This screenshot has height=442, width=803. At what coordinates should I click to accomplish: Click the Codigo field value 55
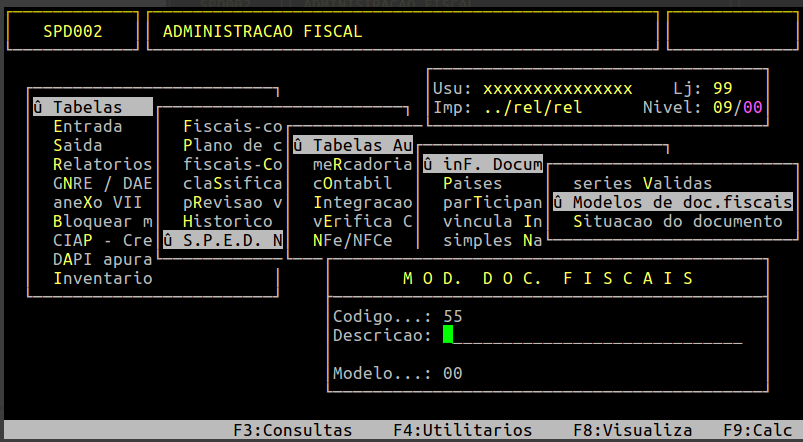point(453,317)
